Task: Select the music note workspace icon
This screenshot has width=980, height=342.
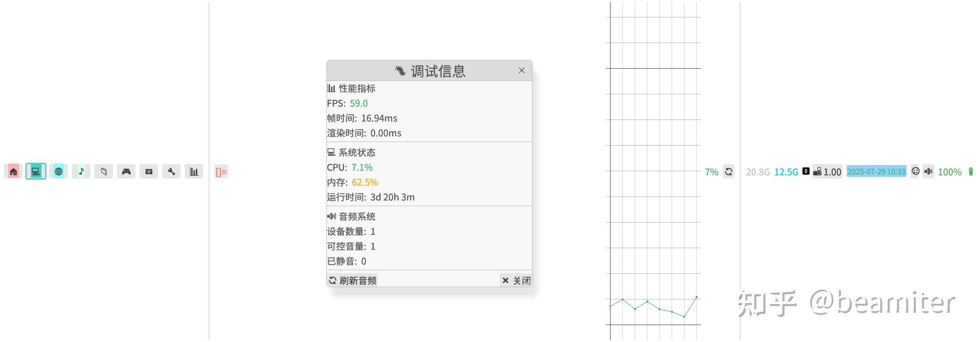Action: tap(81, 171)
